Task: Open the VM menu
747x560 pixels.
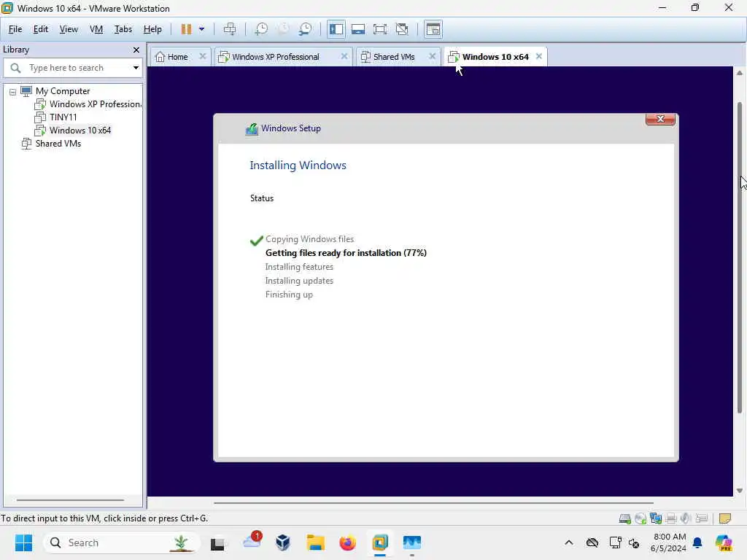Action: [96, 29]
